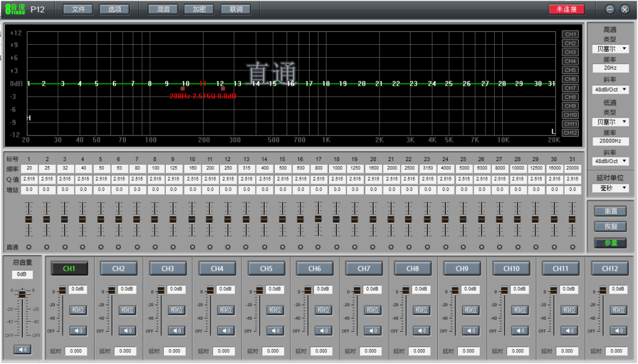Screen dimensions: 638x364
Task: Mute channel CH5 with its speaker icon
Action: tap(275, 330)
